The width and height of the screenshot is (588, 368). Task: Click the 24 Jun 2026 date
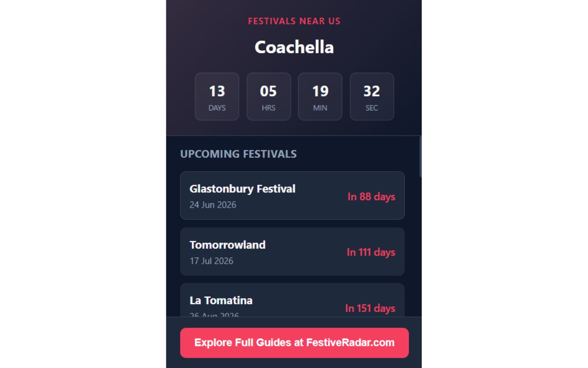(213, 205)
